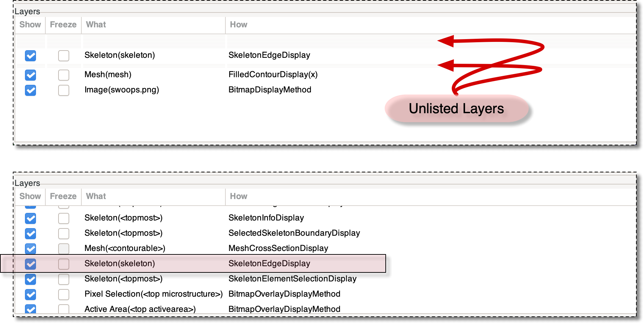The height and width of the screenshot is (324, 644).
Task: Freeze the MeshCrossSectionDisplay layer
Action: [x=63, y=249]
